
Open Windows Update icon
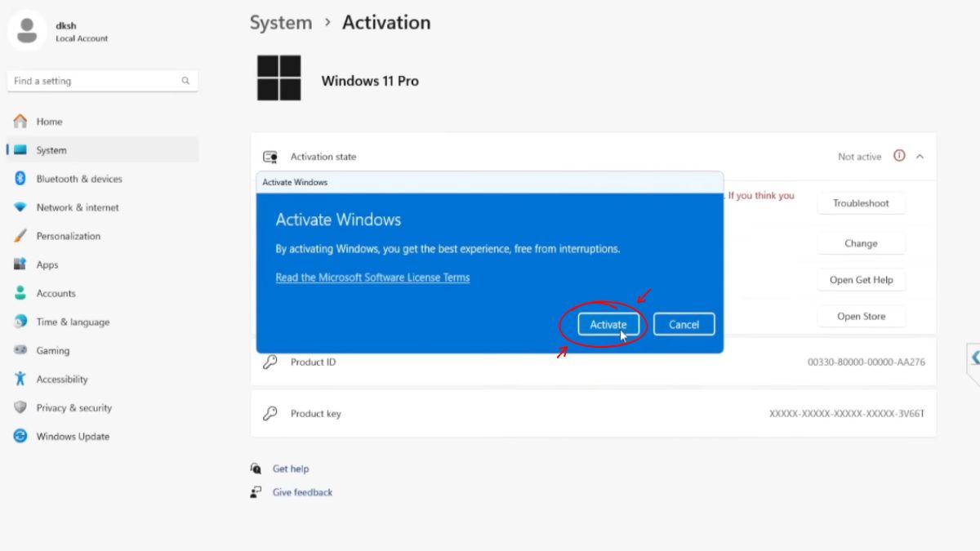click(20, 436)
